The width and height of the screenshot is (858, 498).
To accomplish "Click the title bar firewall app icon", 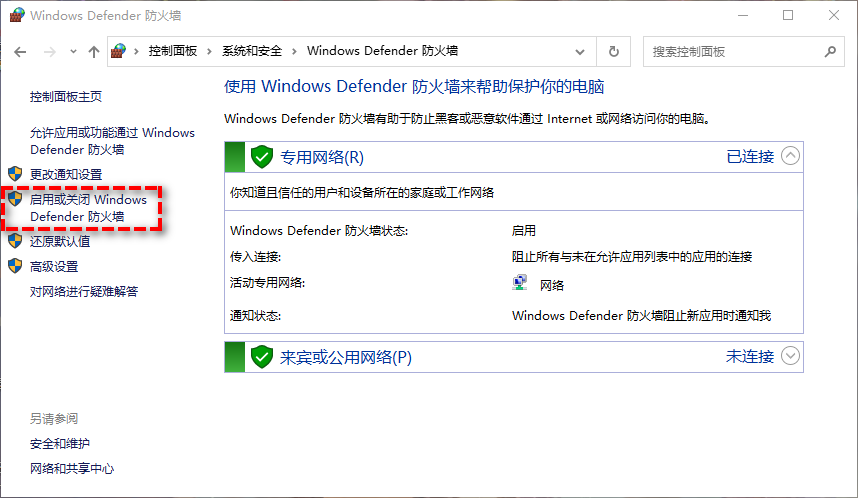I will click(17, 15).
